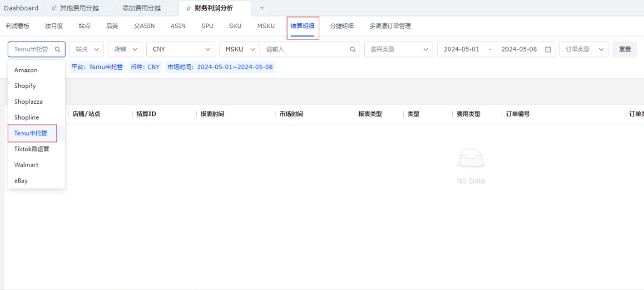Open a new tab with plus icon
644x290 pixels.
click(262, 8)
